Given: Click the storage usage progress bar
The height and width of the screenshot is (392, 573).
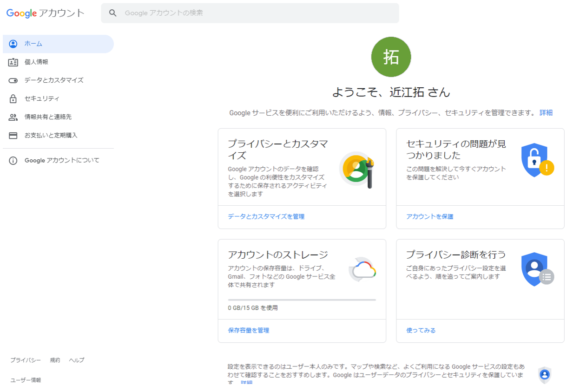Looking at the screenshot, I should pos(302,300).
